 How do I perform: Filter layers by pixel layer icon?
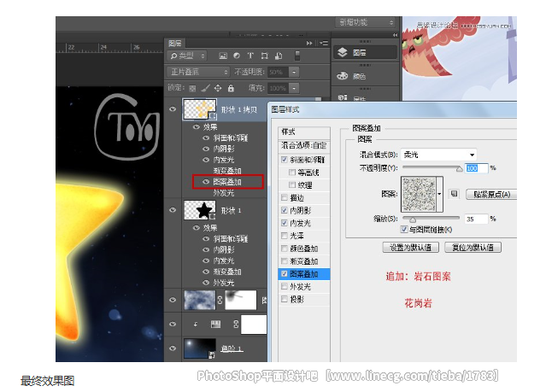coord(223,56)
